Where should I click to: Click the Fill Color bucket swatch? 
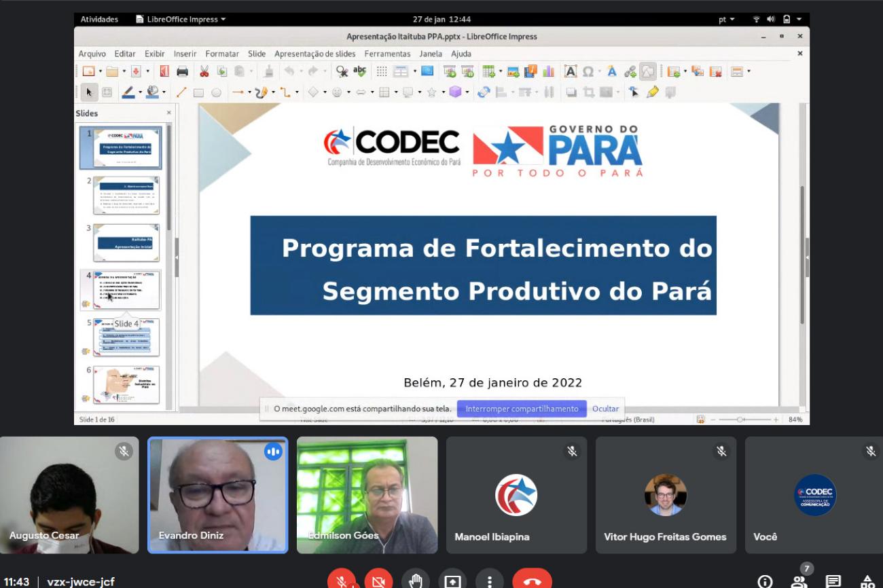click(x=151, y=92)
